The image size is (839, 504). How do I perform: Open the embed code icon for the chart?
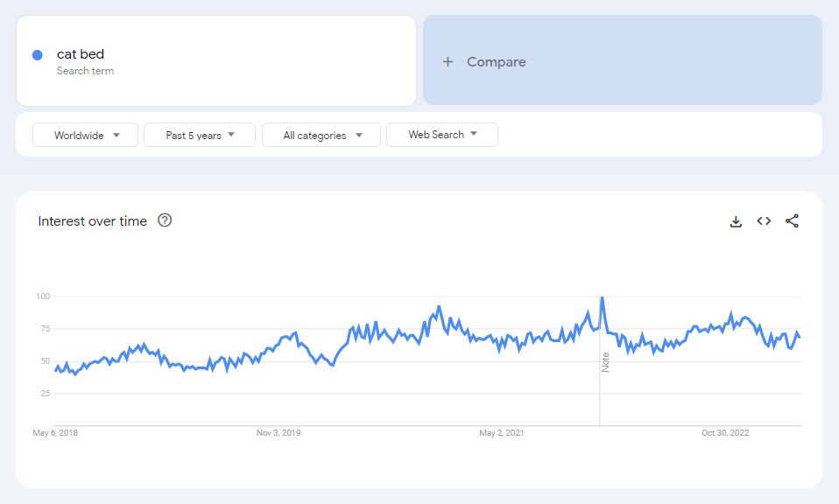[764, 221]
